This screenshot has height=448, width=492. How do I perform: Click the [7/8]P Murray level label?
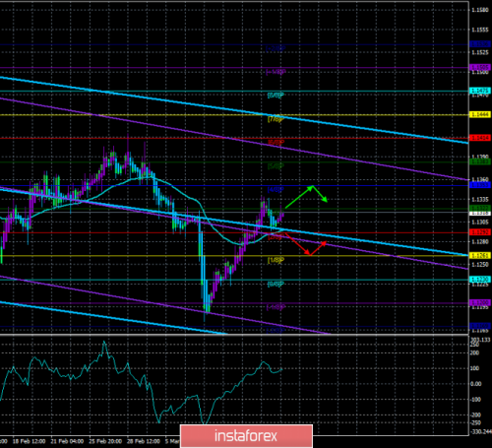276,119
